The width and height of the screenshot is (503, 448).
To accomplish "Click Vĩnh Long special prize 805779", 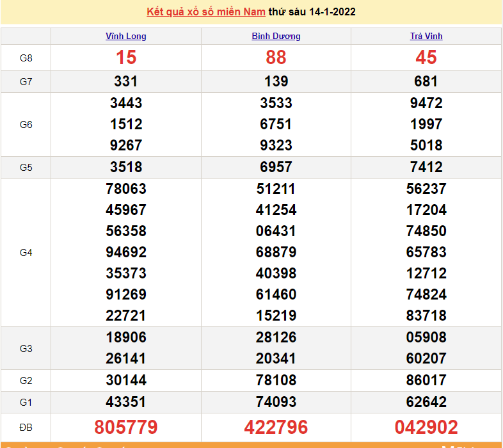I will point(126,427).
